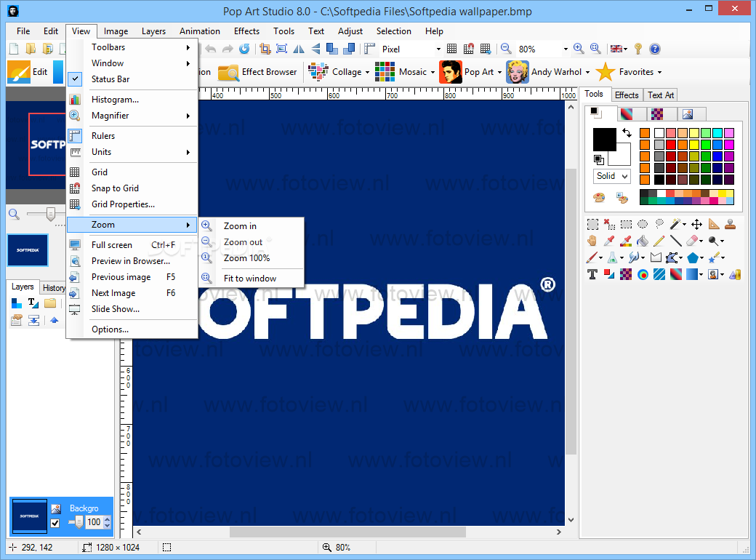Select the Stamp clone tool
756x560 pixels.
click(x=731, y=224)
